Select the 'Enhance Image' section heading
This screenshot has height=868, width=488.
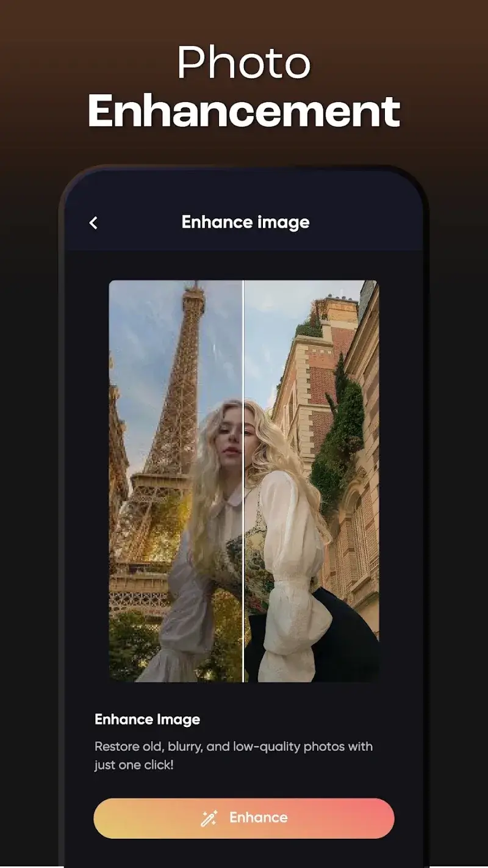point(147,720)
